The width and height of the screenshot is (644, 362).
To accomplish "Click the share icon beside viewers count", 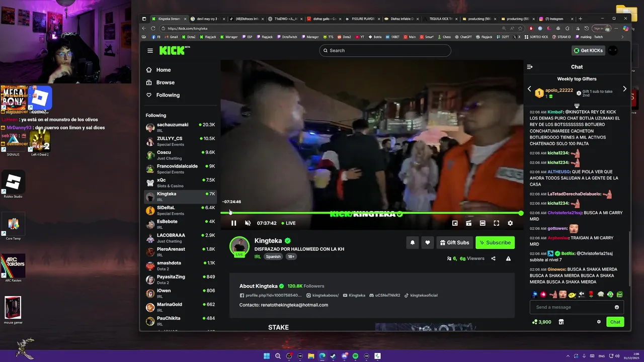I will [493, 258].
